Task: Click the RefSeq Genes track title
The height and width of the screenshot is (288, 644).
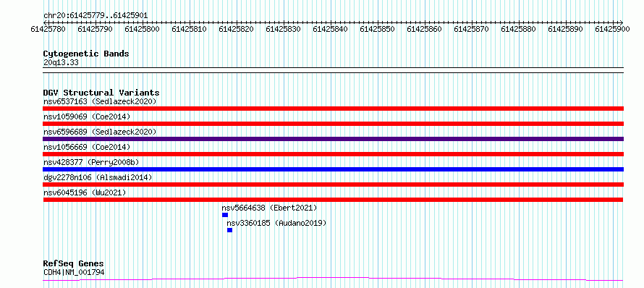Action: (x=74, y=264)
